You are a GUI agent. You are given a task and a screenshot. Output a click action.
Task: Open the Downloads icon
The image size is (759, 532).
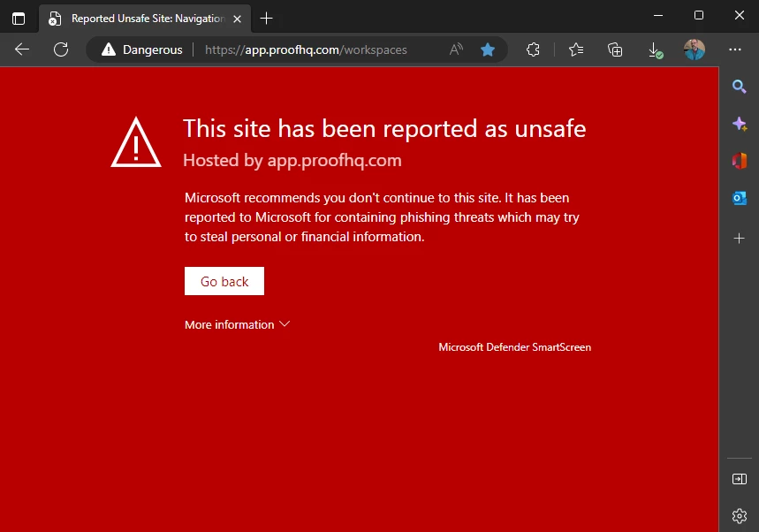click(x=655, y=49)
